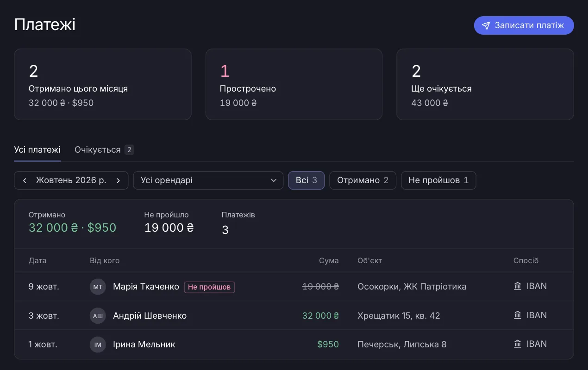Click Осокорки, ЖК Патріотика object
This screenshot has height=370, width=588.
coord(412,287)
